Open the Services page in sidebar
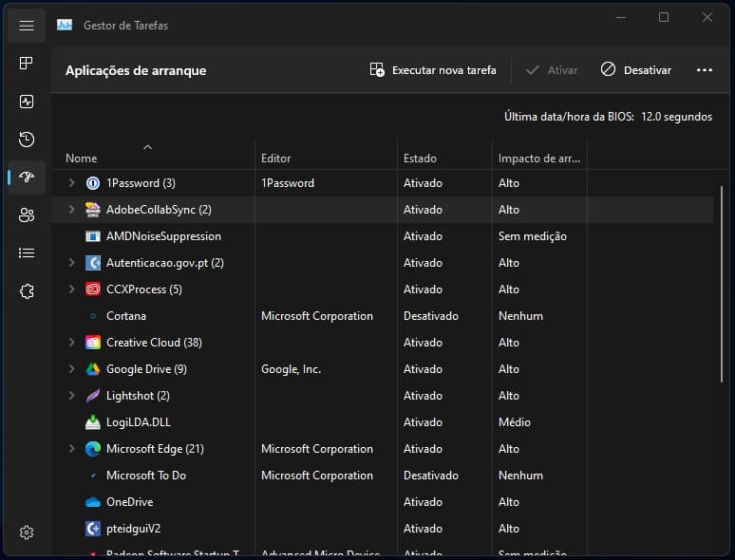 27,291
